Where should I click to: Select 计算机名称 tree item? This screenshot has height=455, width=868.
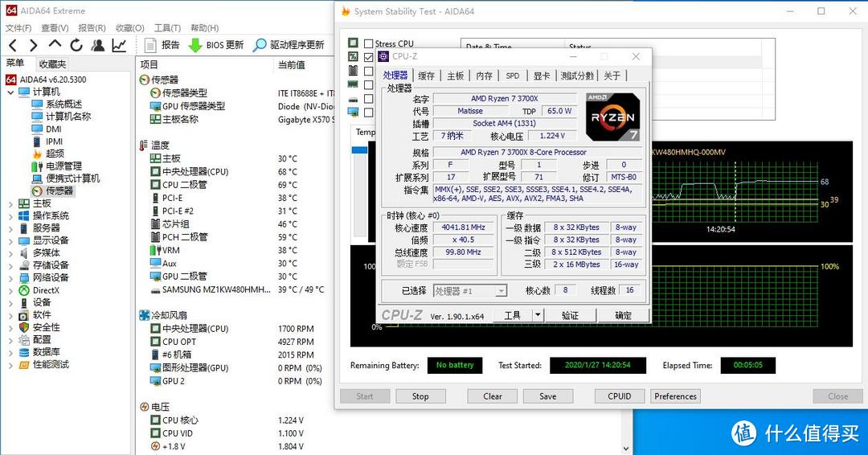(68, 117)
